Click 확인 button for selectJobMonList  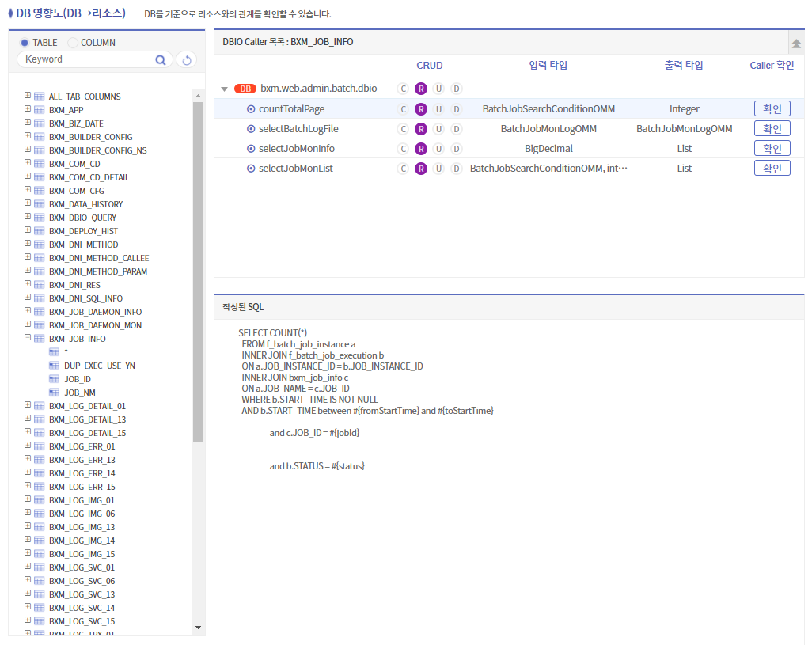772,168
